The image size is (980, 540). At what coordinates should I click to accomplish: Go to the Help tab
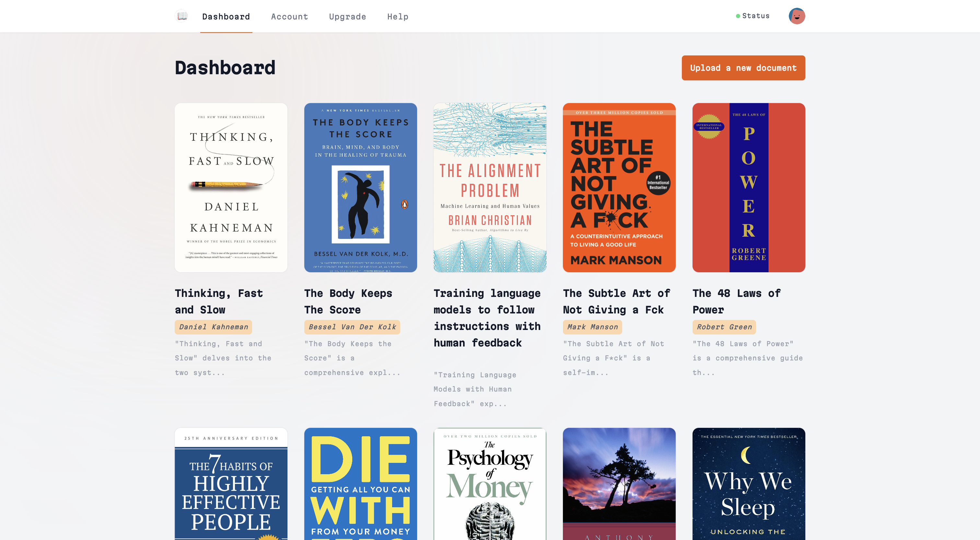[x=398, y=17]
